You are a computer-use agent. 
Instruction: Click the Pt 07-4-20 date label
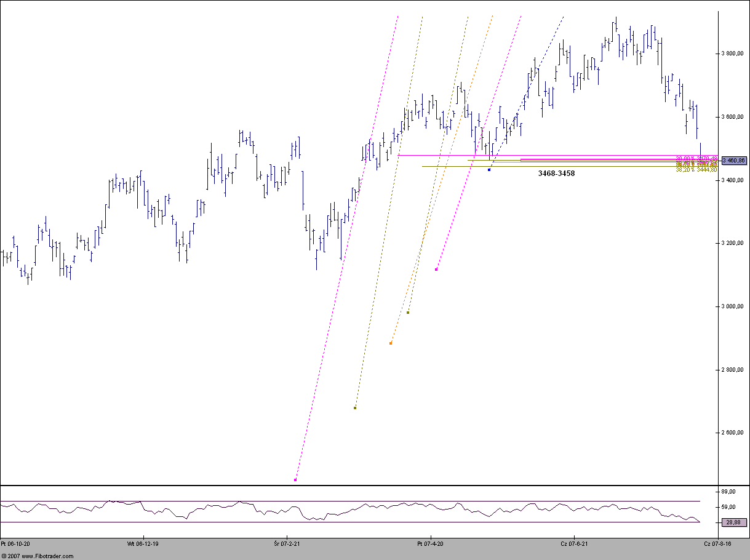click(430, 544)
